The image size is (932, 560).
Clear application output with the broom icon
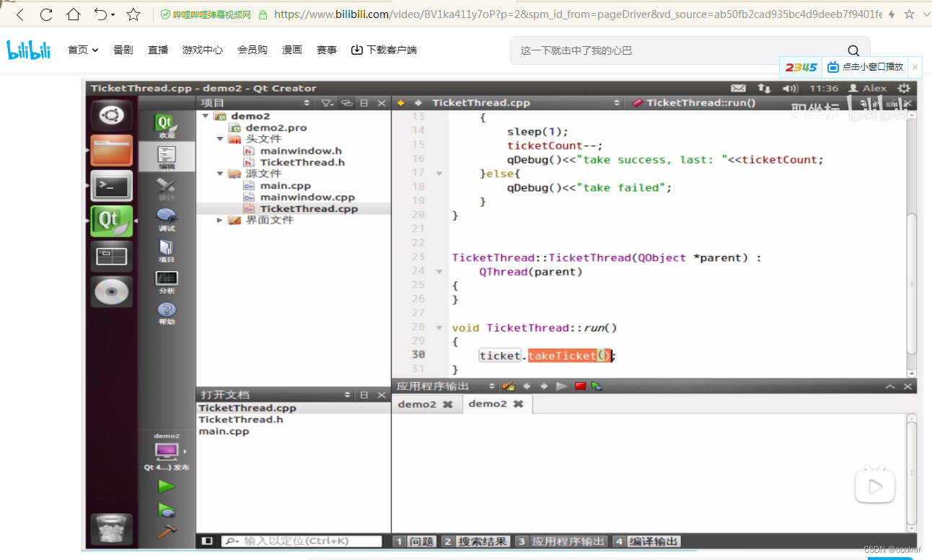point(509,386)
